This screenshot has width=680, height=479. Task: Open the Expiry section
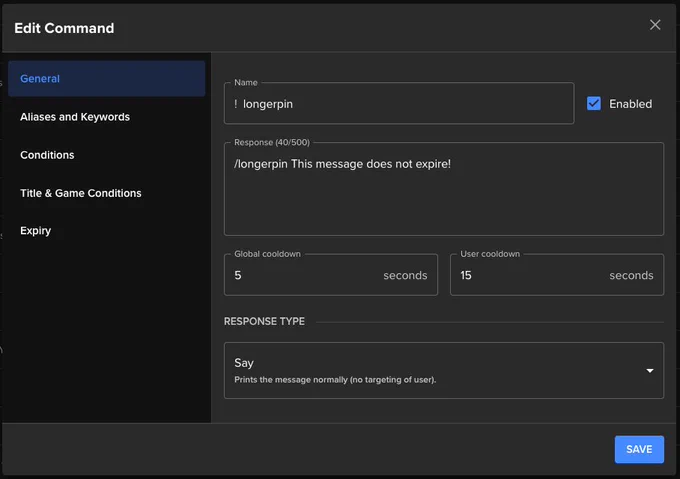[x=106, y=231]
